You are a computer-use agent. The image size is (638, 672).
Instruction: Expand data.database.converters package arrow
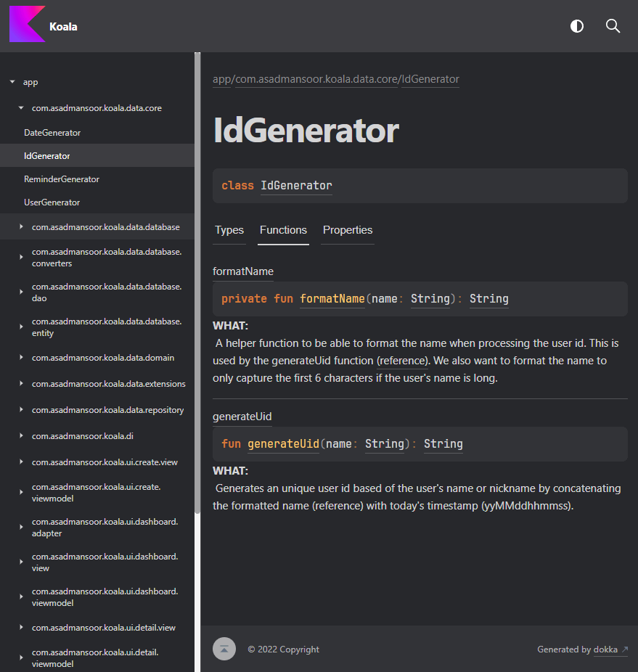pyautogui.click(x=21, y=257)
